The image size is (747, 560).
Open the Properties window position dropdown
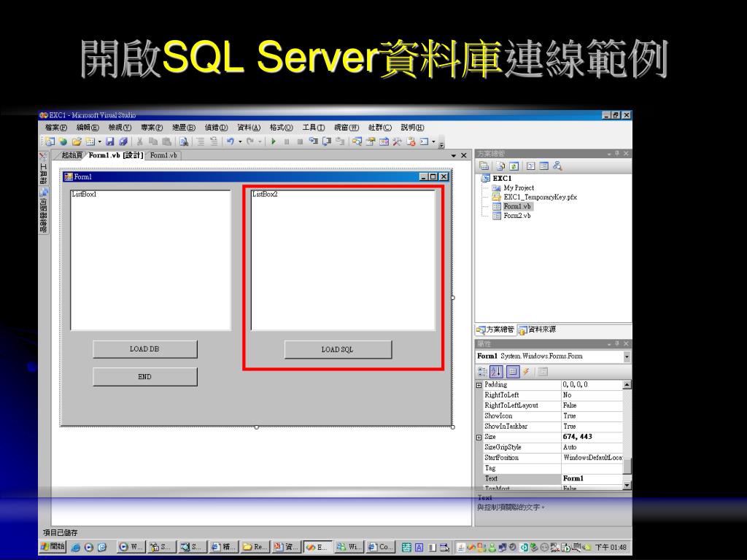[x=609, y=344]
